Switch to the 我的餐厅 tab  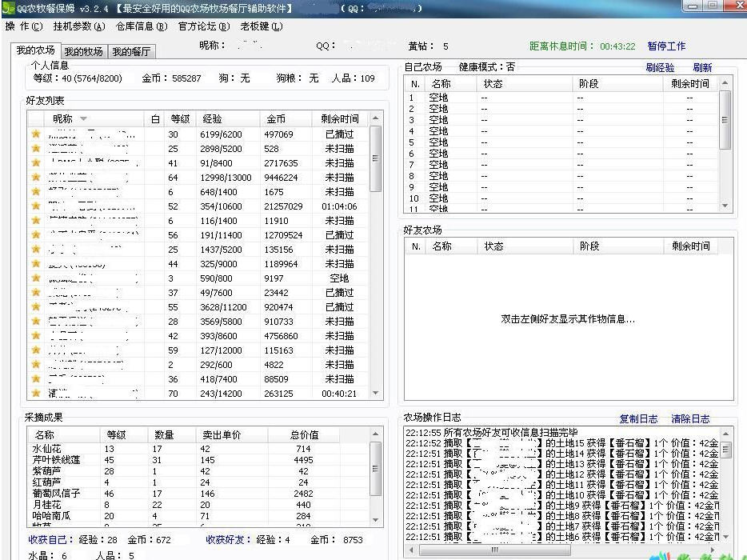point(131,52)
